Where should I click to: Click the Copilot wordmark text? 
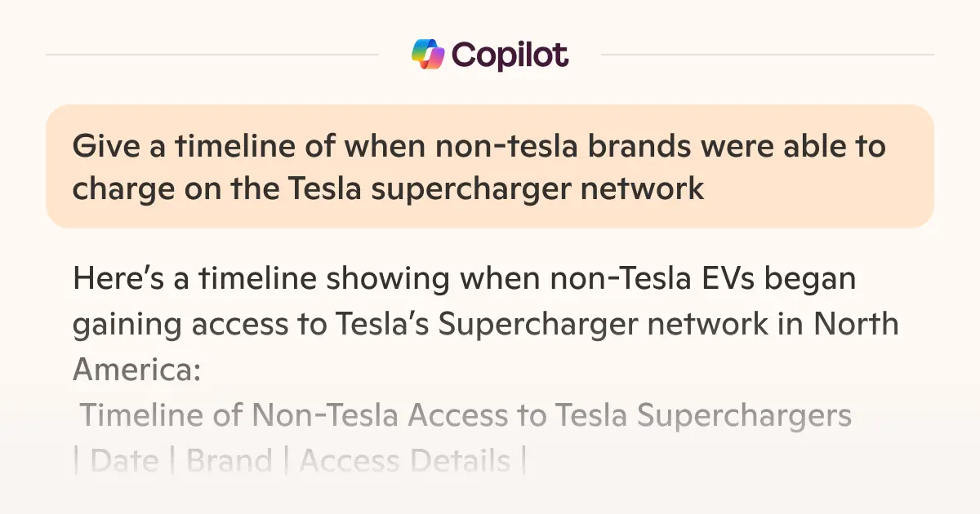(x=510, y=55)
